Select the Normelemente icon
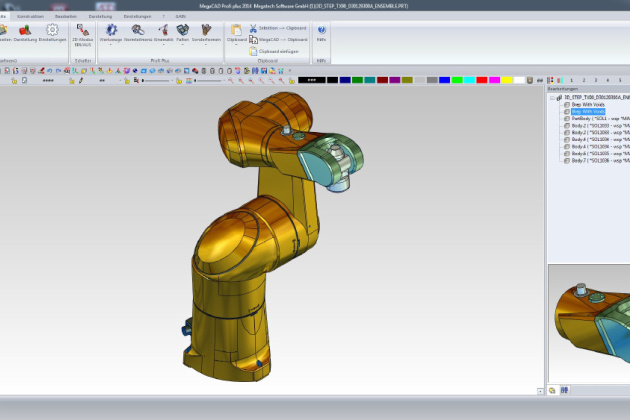 (x=138, y=32)
